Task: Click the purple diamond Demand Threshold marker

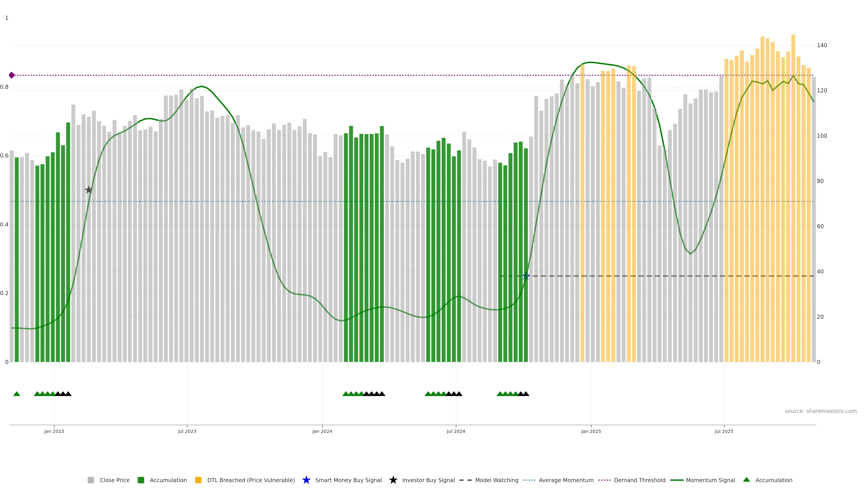Action: point(12,75)
